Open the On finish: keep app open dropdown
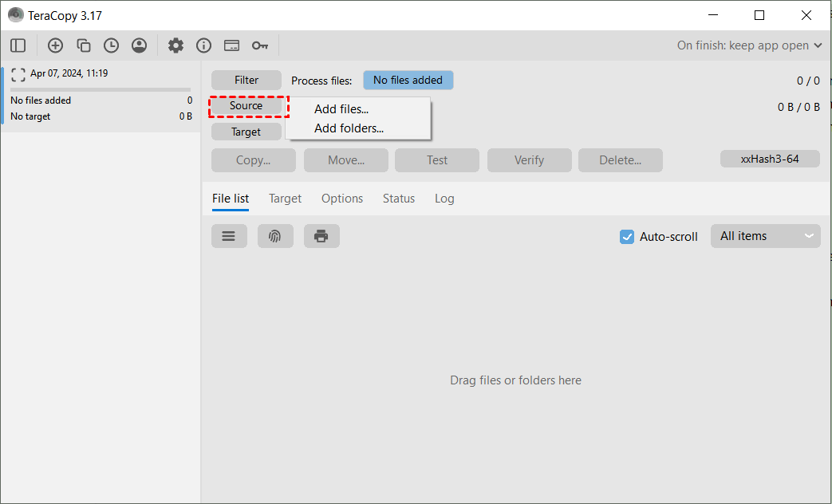The image size is (832, 504). pyautogui.click(x=749, y=45)
